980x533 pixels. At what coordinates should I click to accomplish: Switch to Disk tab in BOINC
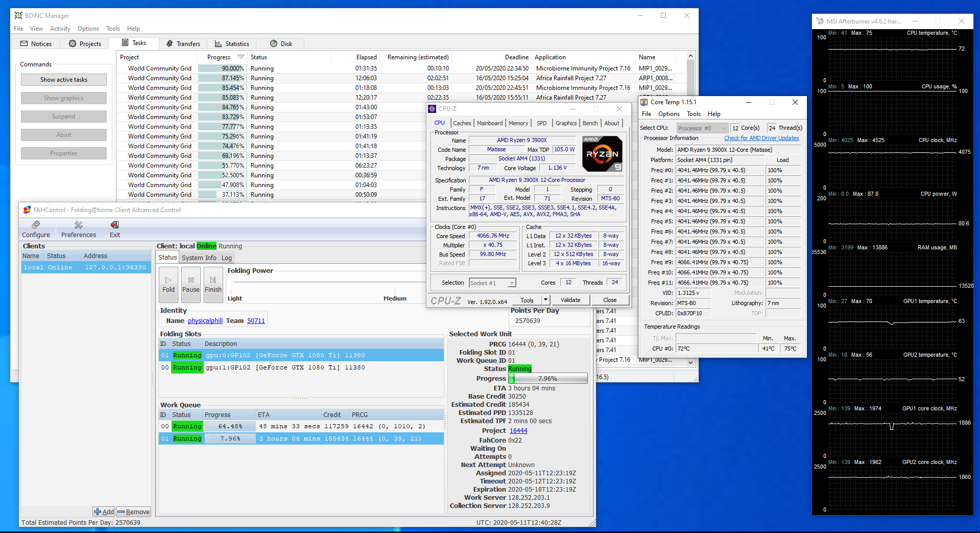pos(281,43)
